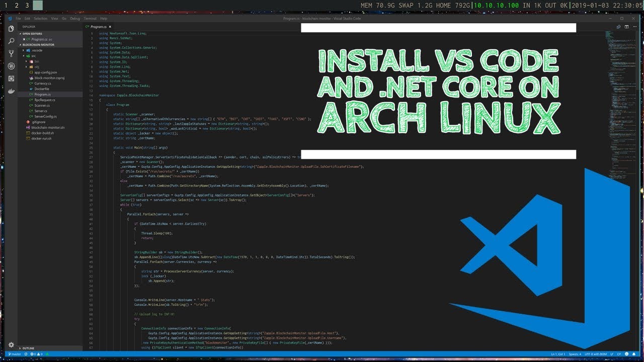Open RpcRequest.cs file

pos(45,100)
